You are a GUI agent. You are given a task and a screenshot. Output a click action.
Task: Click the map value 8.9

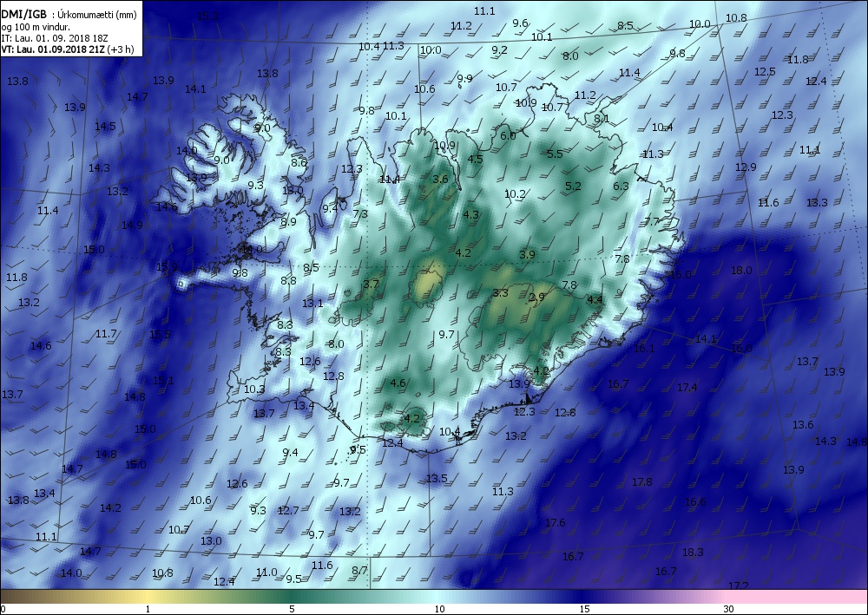coord(288,222)
